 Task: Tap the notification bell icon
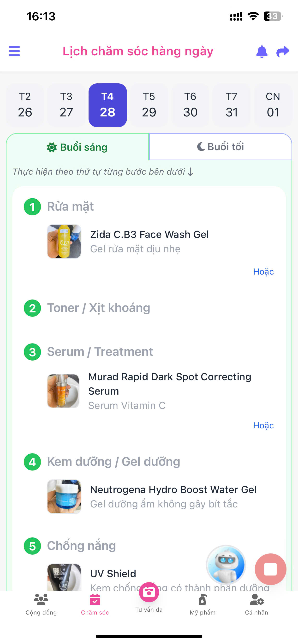point(262,52)
